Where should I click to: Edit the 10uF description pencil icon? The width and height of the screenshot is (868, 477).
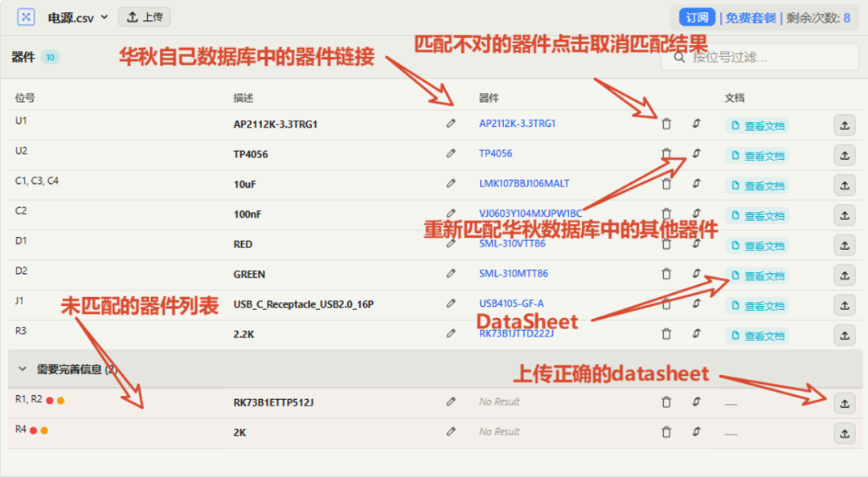click(x=451, y=183)
